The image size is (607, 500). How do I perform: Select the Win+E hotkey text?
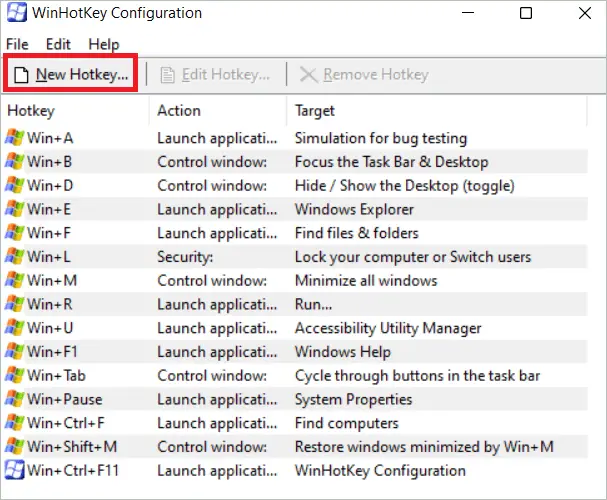(x=49, y=209)
